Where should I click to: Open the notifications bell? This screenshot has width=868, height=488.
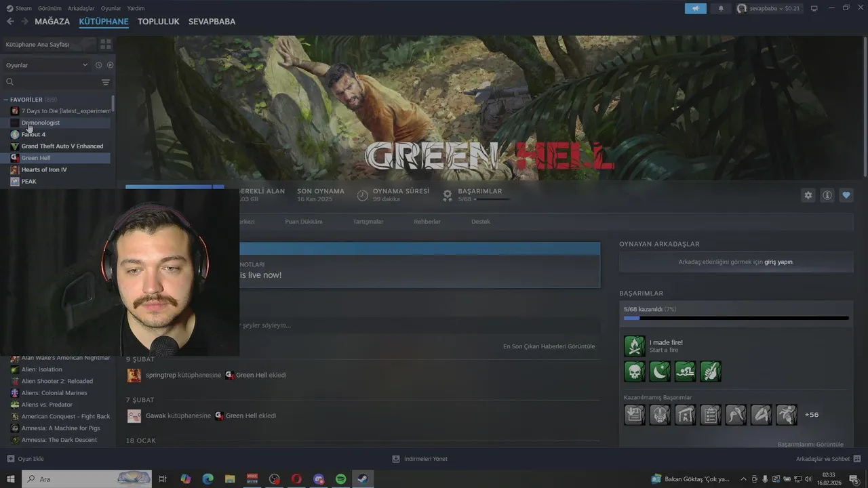[721, 8]
